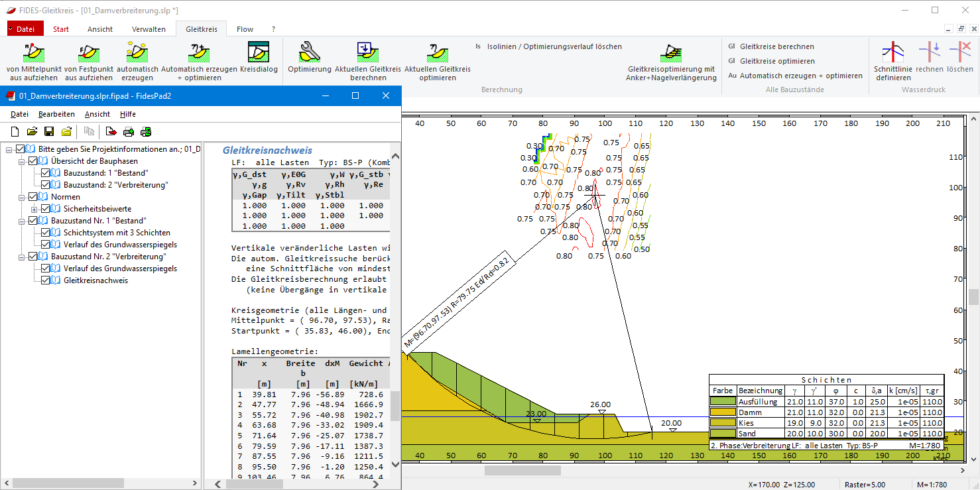Click 'von Mittelpunkt aus aufziehen' ribbon icon
980x490 pixels.
(x=31, y=52)
